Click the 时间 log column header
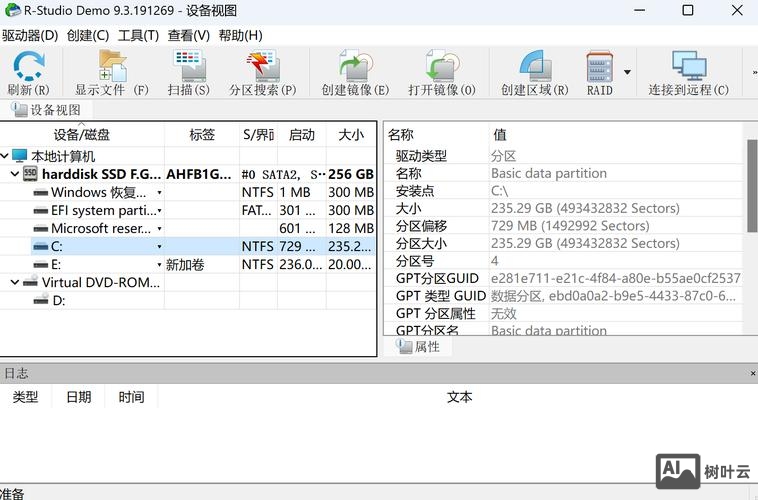 (131, 397)
